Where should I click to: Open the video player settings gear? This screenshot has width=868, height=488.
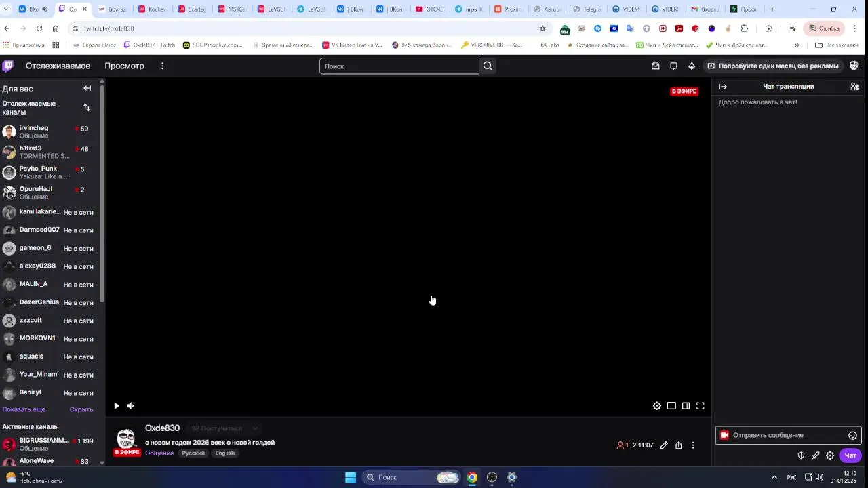657,406
